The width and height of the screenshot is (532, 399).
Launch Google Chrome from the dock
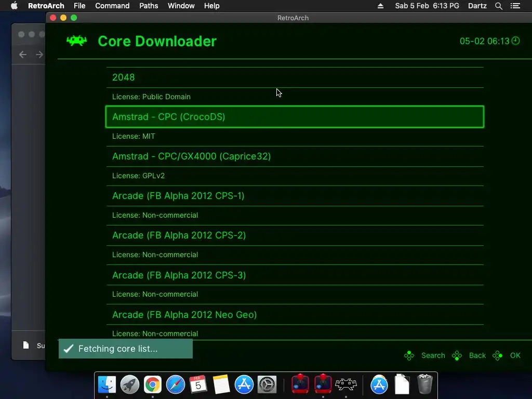(152, 384)
